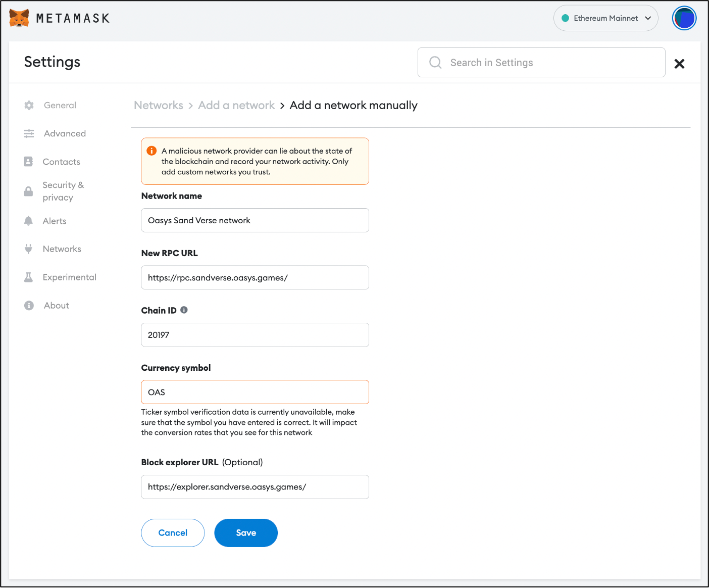Click the Contacts book icon
709x588 pixels.
(29, 162)
